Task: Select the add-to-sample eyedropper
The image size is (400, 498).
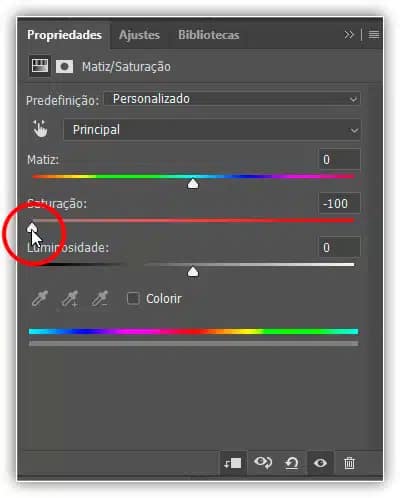Action: coord(70,298)
